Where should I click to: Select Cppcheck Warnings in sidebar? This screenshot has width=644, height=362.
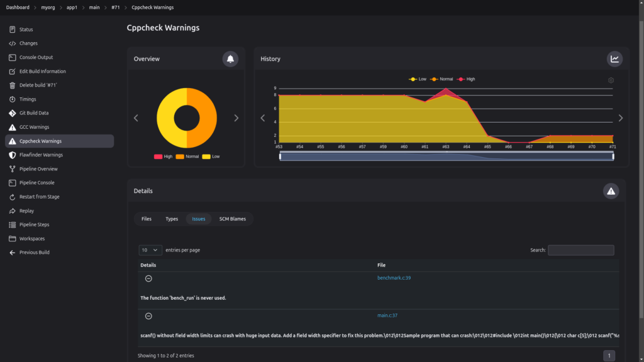[60, 141]
